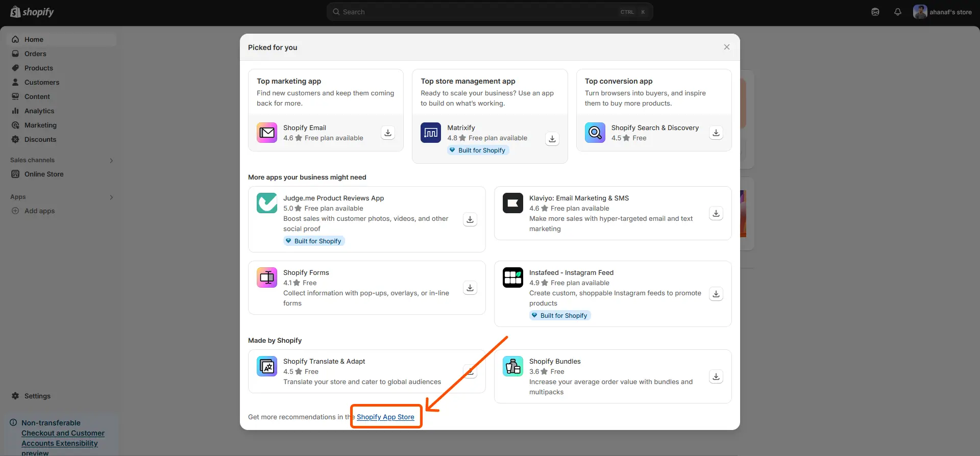Click the Search & Discovery app icon
Screen dimensions: 980x456
595,133
